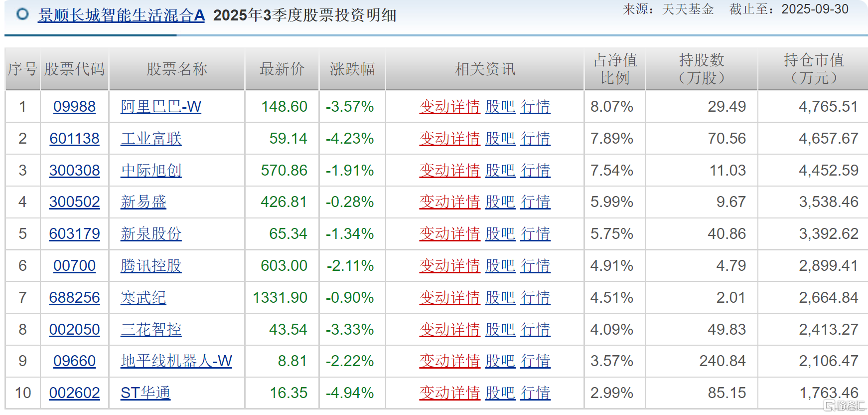Click the 新泉股份 stock name
Screen dimensions: 868x415
coord(151,234)
